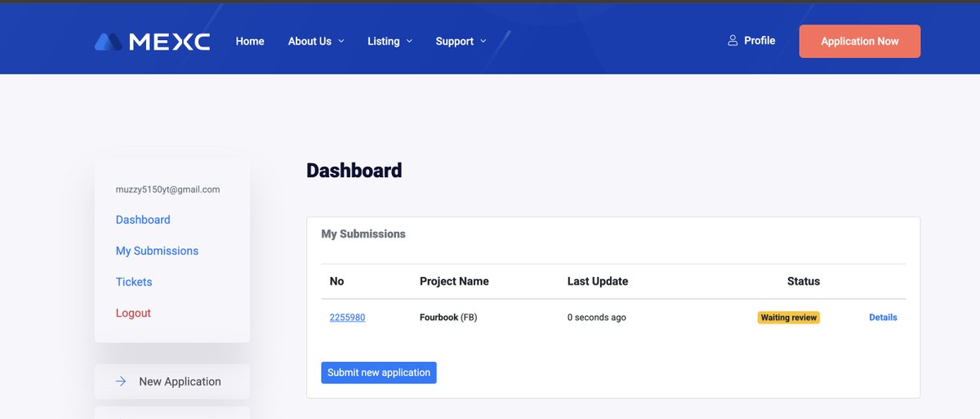Open the Profile link
Viewport: 980px width, 419px height.
coord(751,40)
